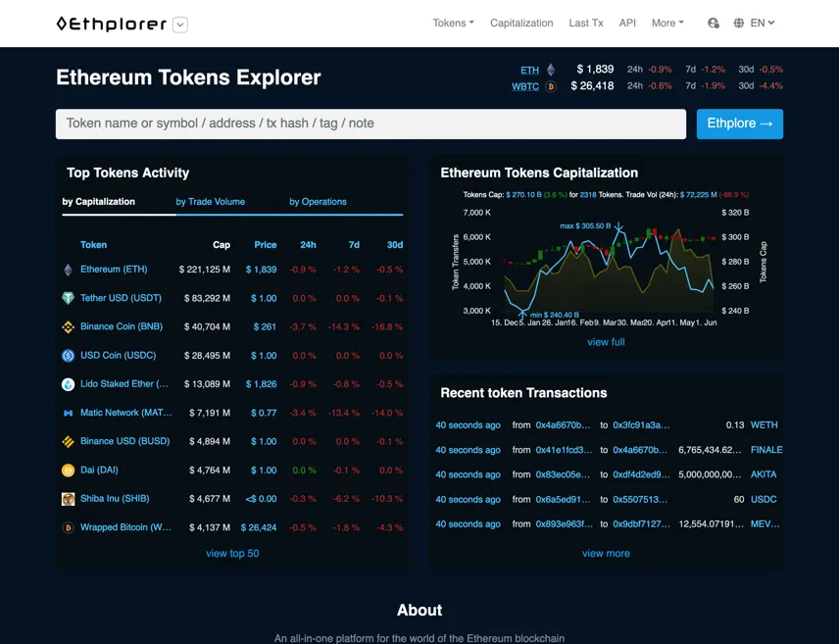The image size is (839, 644).
Task: Click the Binance Coin token icon
Action: click(x=68, y=327)
